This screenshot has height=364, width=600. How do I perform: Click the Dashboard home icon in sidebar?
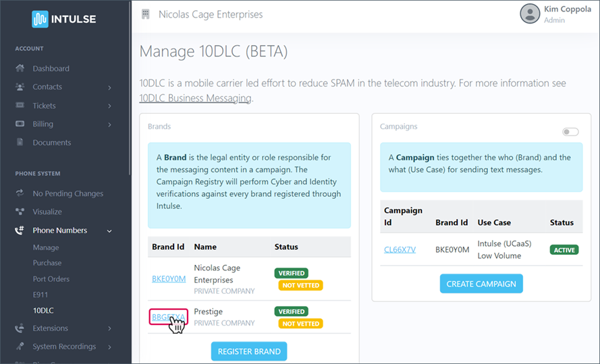[20, 69]
